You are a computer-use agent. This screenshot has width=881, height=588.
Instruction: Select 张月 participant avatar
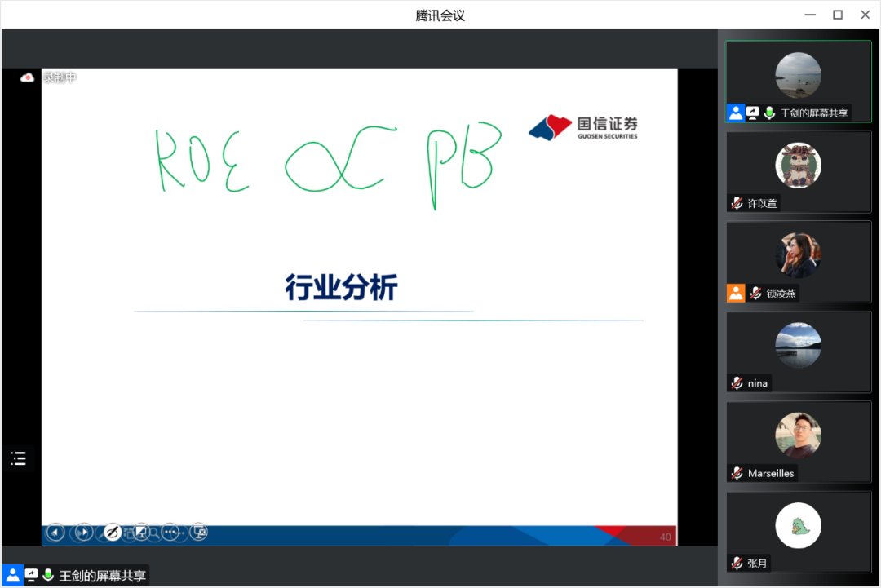[x=798, y=526]
